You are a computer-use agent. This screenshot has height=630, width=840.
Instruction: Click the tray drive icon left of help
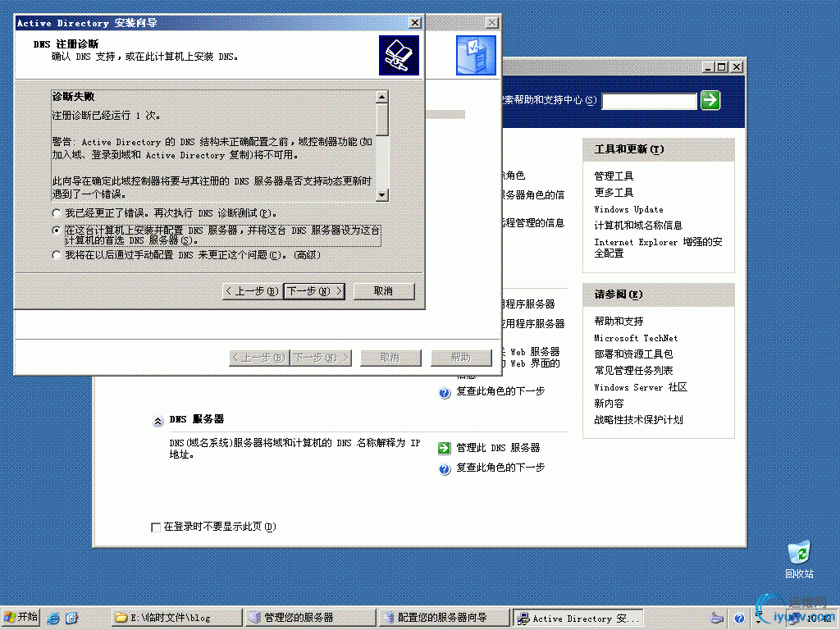(x=717, y=619)
